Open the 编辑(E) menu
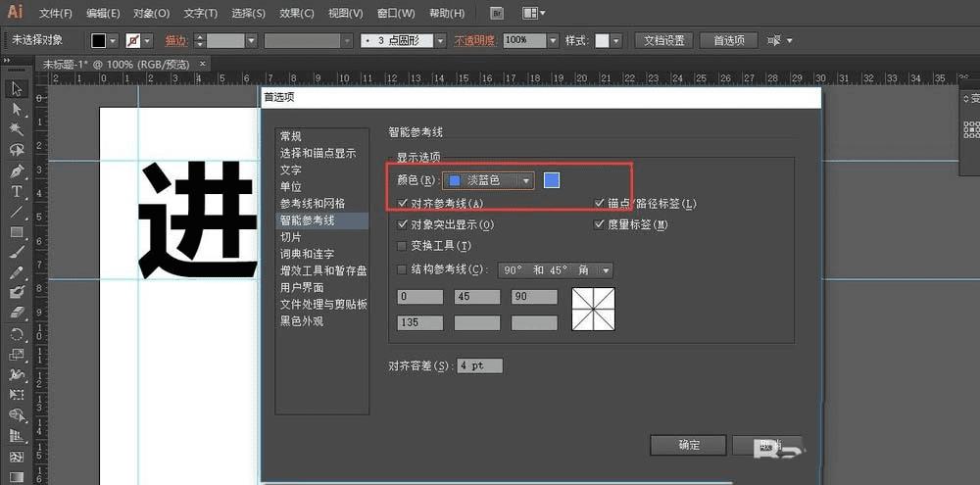The width and height of the screenshot is (980, 485). (104, 13)
